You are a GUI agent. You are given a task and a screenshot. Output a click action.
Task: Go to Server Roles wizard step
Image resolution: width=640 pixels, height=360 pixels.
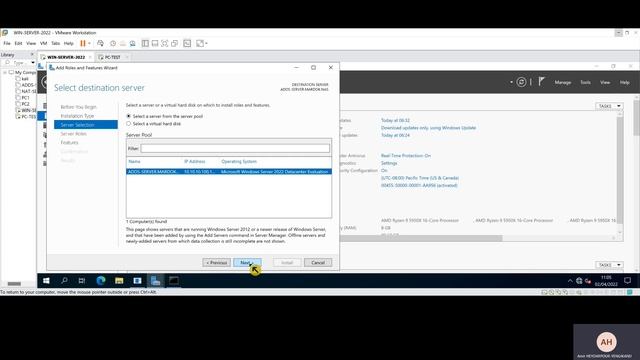pyautogui.click(x=73, y=134)
